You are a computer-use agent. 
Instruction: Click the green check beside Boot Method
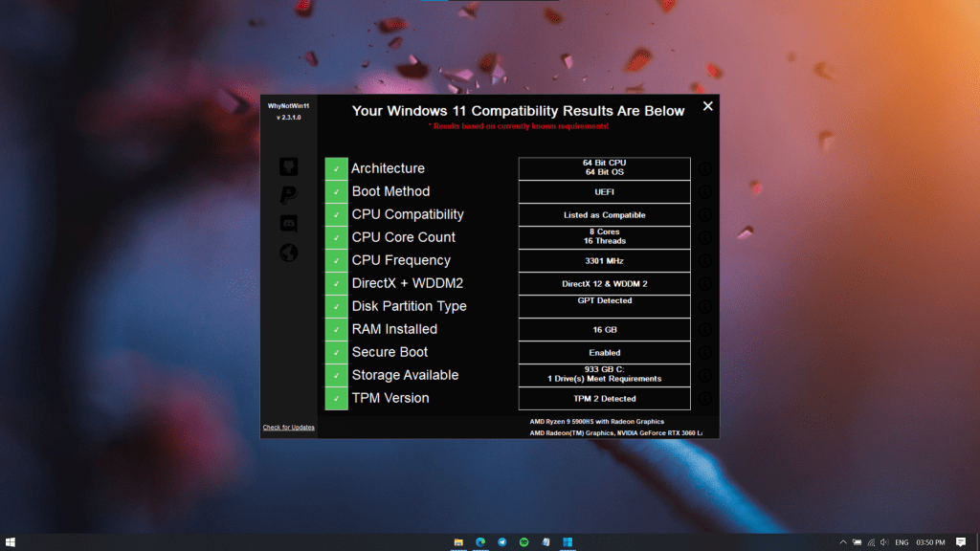[x=336, y=191]
